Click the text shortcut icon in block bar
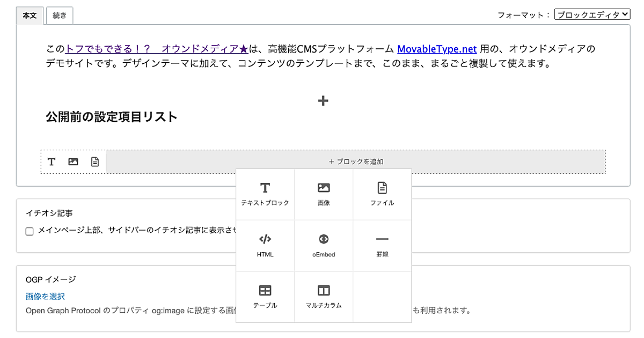The height and width of the screenshot is (338, 644). [x=52, y=161]
